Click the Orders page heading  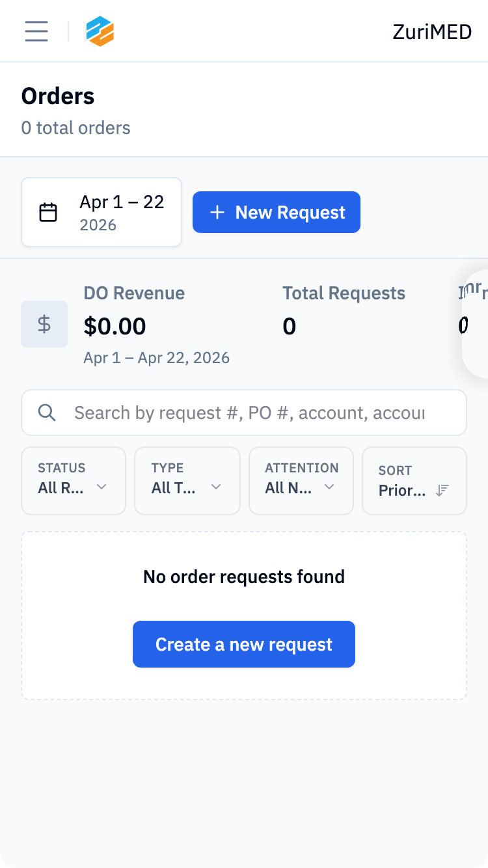(58, 96)
